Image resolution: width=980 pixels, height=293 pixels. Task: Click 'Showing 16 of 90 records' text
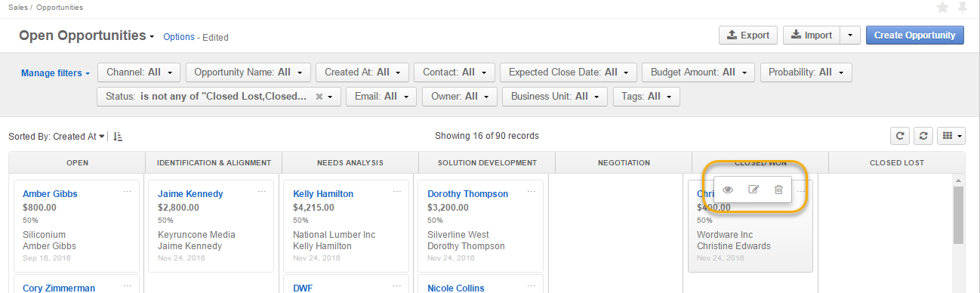tap(487, 136)
